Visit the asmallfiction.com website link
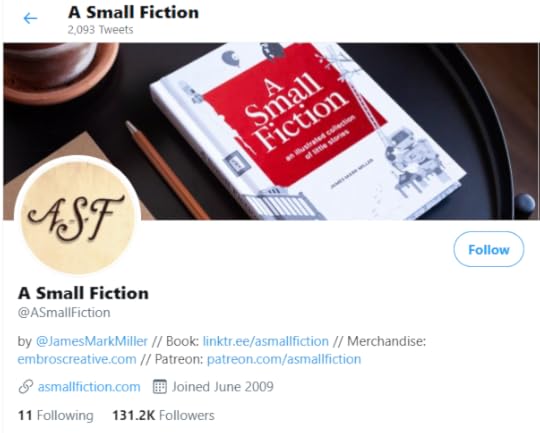The image size is (540, 433). coord(89,387)
